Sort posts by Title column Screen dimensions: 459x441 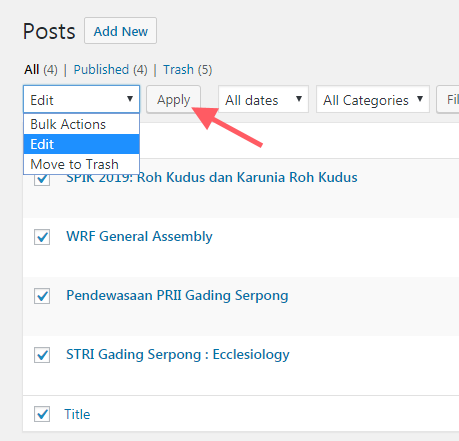[x=77, y=414]
